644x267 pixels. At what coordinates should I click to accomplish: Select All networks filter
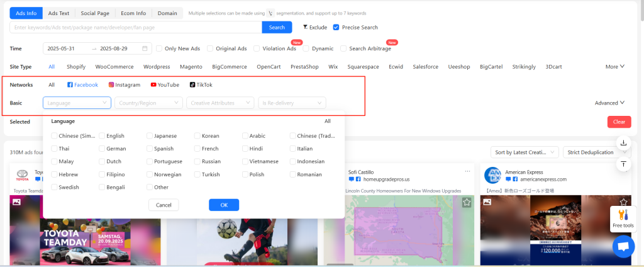tap(52, 85)
